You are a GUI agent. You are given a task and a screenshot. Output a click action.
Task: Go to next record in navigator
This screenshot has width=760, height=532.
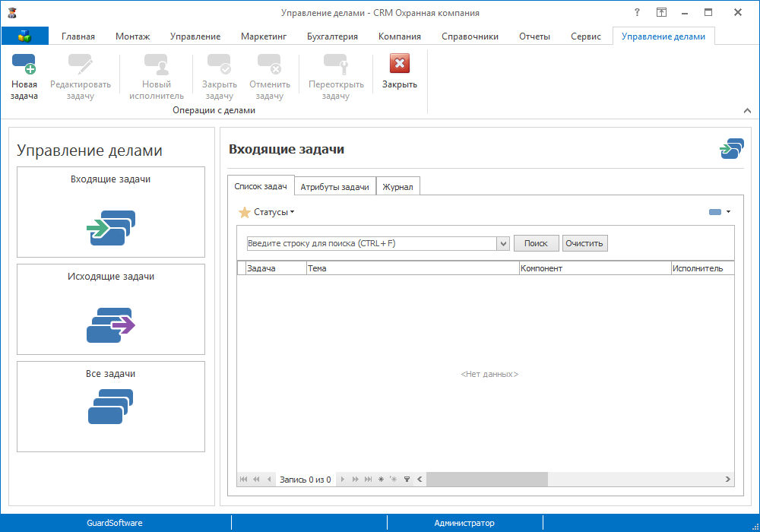pyautogui.click(x=342, y=480)
